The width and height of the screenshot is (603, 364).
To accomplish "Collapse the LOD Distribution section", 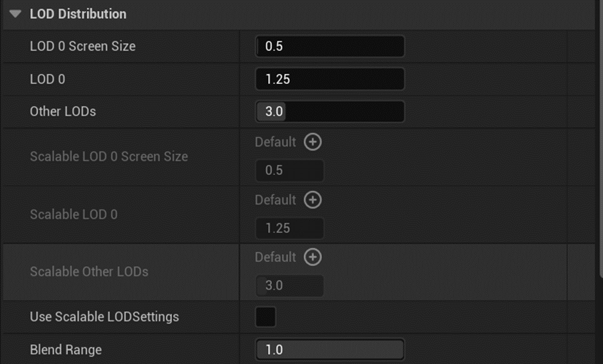I will tap(15, 14).
